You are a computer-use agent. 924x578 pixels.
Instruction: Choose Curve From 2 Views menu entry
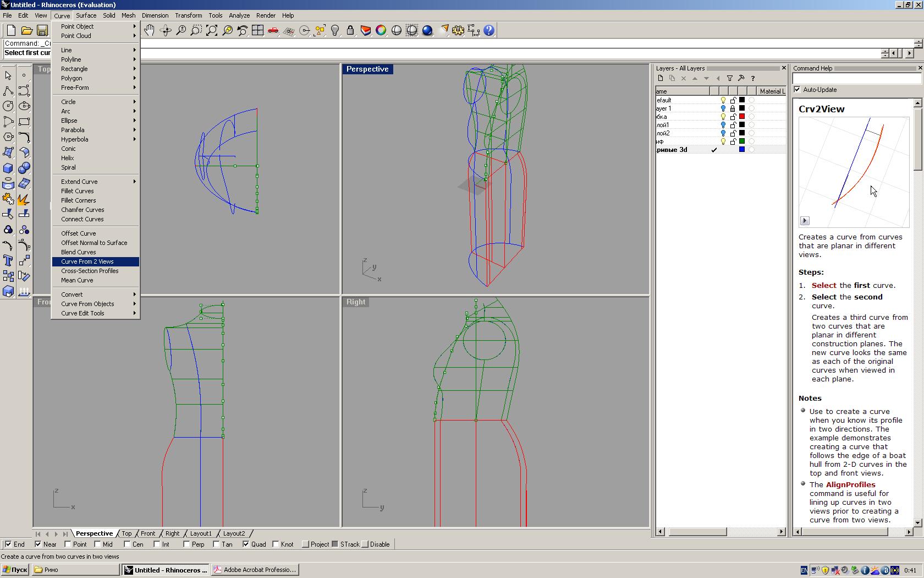(87, 261)
